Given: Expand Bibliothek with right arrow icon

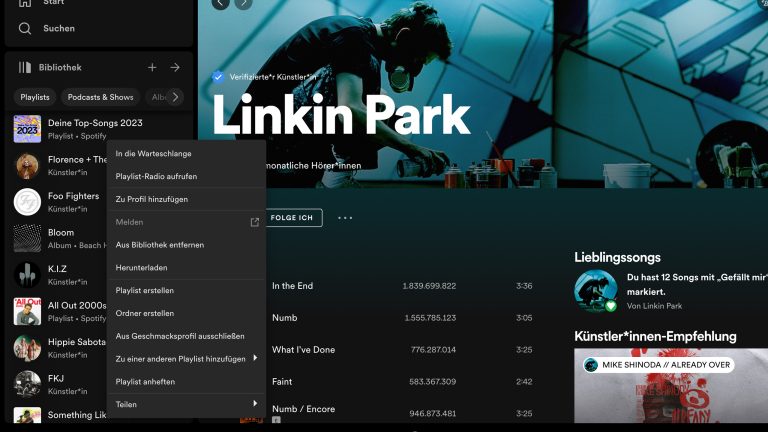Looking at the screenshot, I should pos(175,68).
